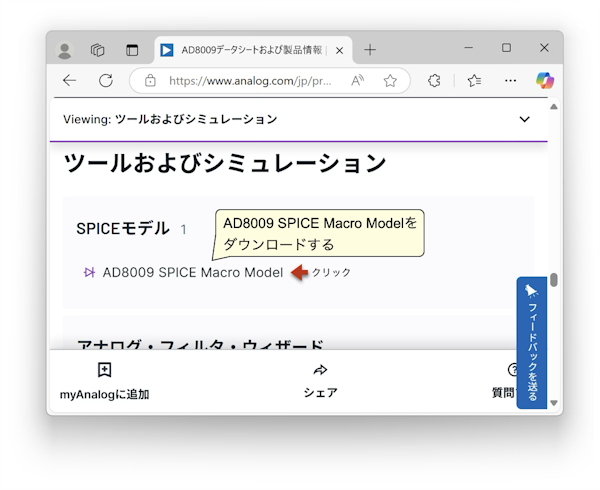
Task: Open the browser settings three-dot menu
Action: coord(509,81)
